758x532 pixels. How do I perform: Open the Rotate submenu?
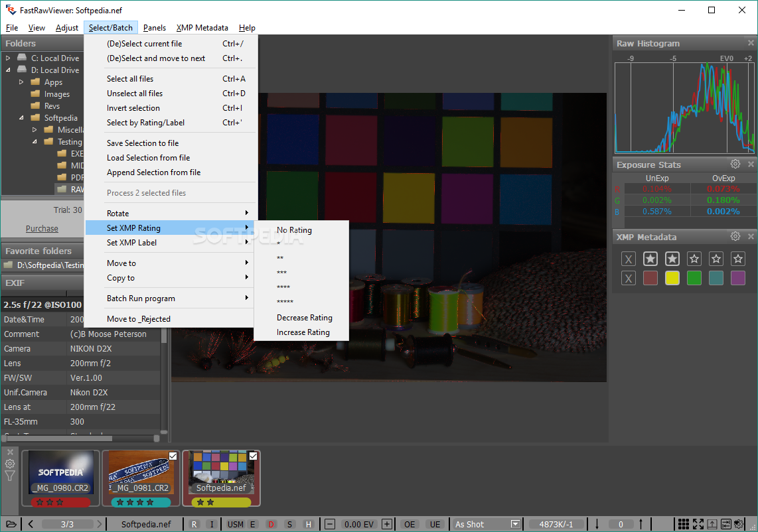coord(170,213)
